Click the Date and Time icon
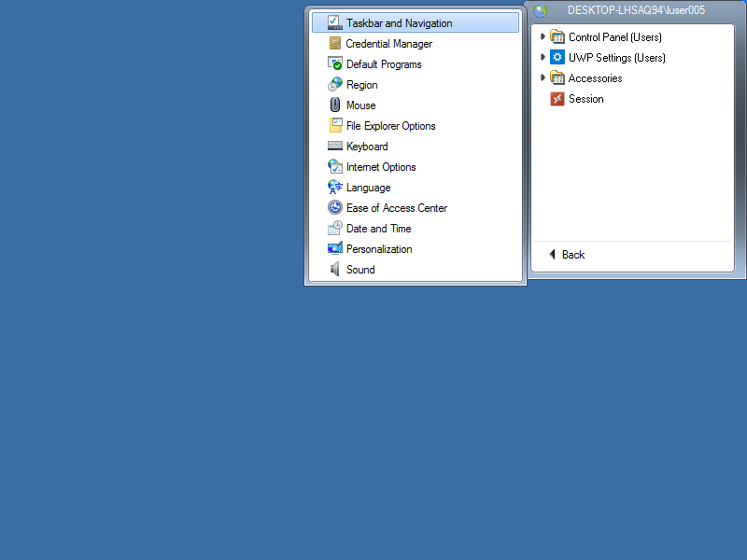Image resolution: width=747 pixels, height=560 pixels. 335,229
